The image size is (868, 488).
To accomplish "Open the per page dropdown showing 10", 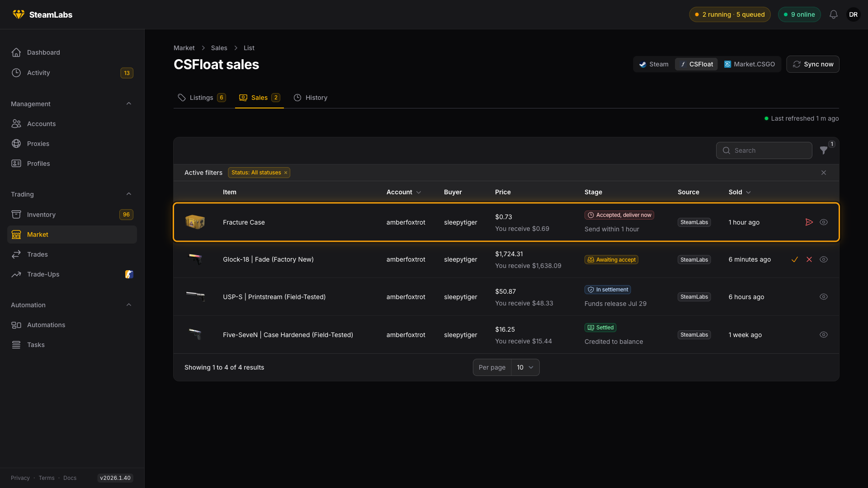I will [x=525, y=367].
